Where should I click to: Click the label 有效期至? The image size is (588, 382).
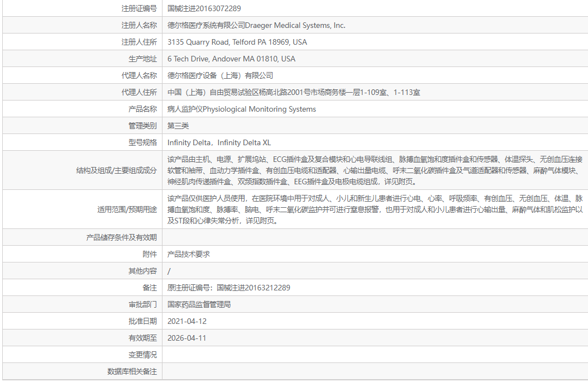point(142,338)
